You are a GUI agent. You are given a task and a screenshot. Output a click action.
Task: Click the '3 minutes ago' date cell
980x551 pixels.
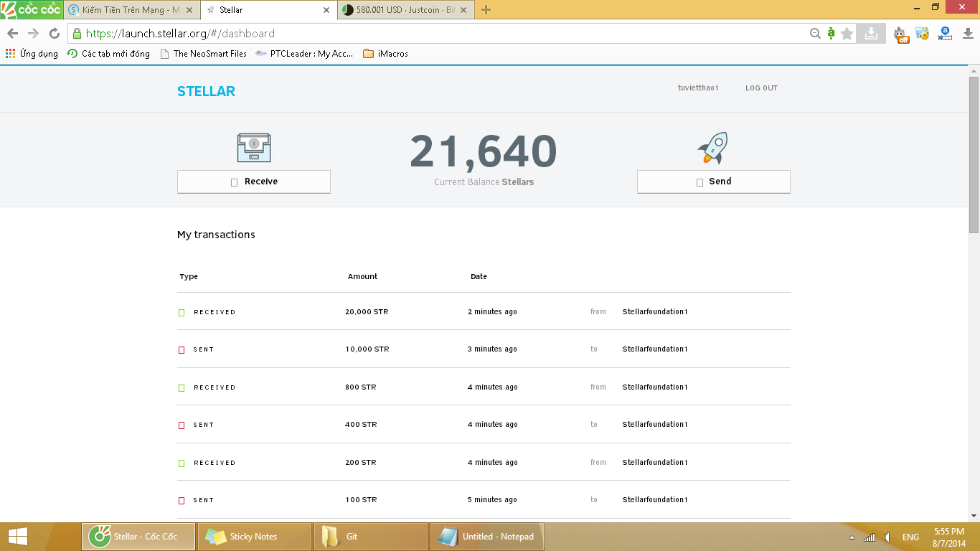[x=492, y=349]
